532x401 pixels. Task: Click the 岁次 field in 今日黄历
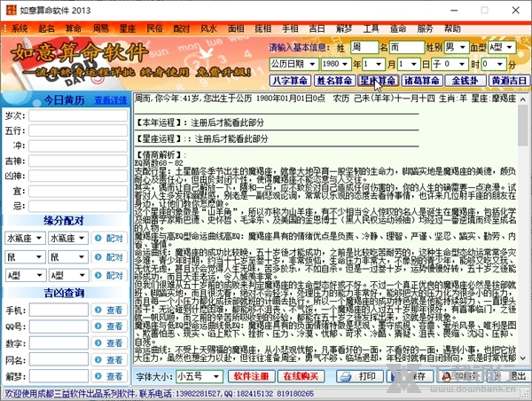(78, 116)
